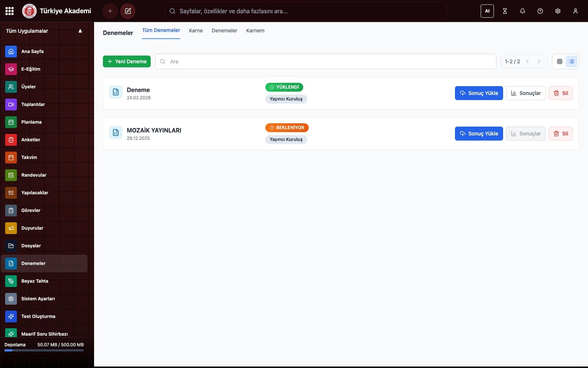Viewport: 588px width, 368px height.
Task: Open Yapılacaklar in sidebar
Action: click(44, 193)
